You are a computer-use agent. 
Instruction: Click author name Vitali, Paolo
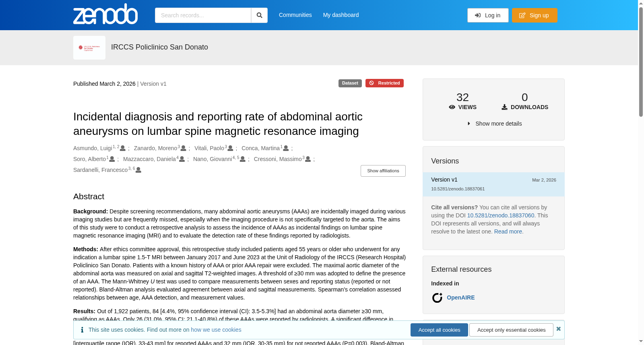coord(209,148)
